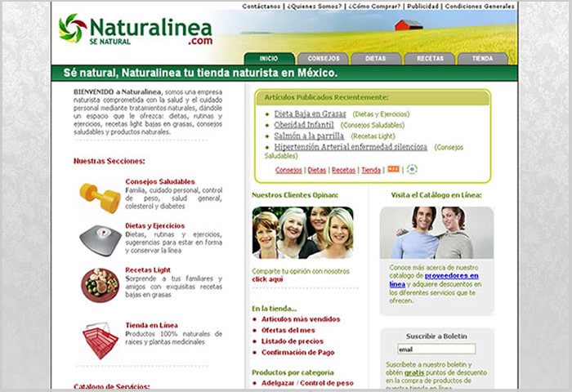Open article Salmón a la parrilla

coord(309,136)
